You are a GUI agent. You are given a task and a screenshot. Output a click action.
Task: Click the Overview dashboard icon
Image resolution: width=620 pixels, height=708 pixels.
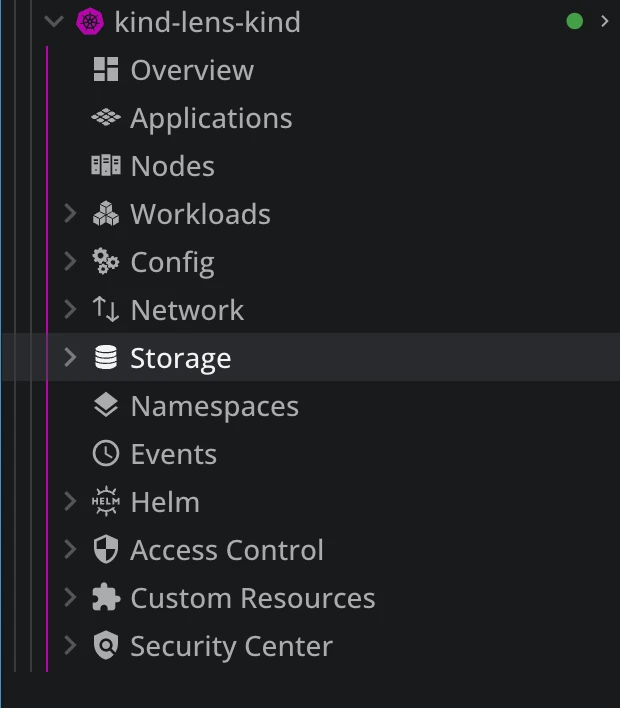(105, 69)
